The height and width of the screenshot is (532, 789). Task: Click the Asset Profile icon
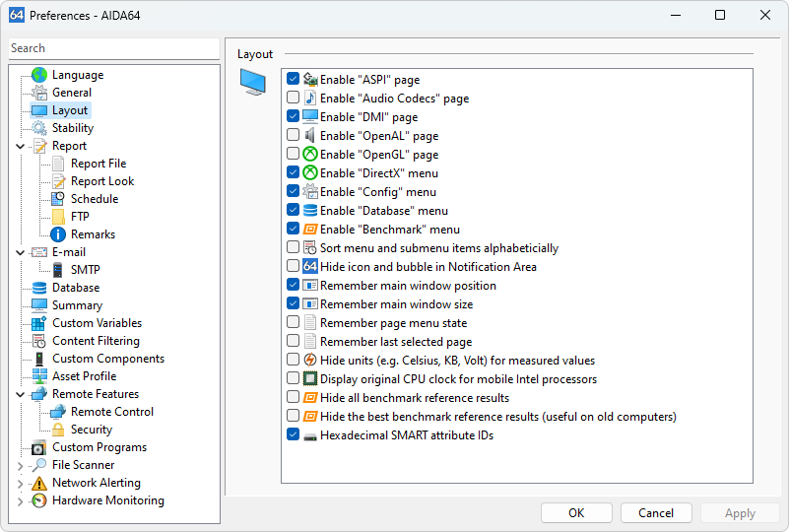click(39, 376)
